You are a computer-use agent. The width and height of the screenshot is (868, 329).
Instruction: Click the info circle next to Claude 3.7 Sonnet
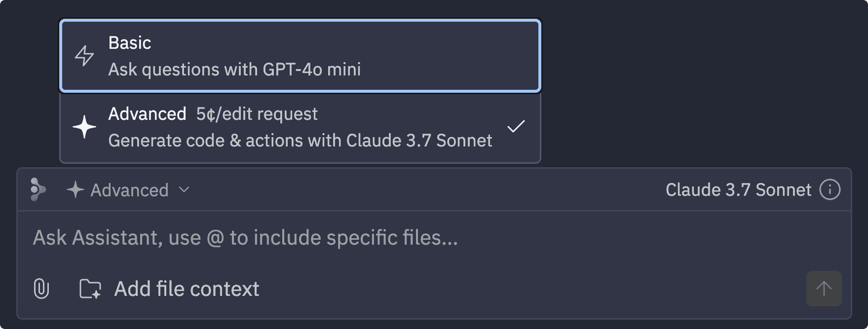click(830, 189)
